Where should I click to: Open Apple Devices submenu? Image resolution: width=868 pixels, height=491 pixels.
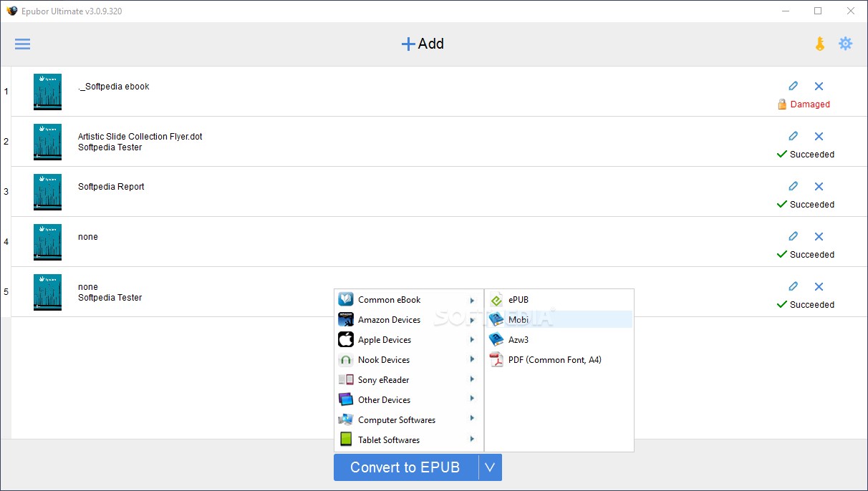[409, 340]
